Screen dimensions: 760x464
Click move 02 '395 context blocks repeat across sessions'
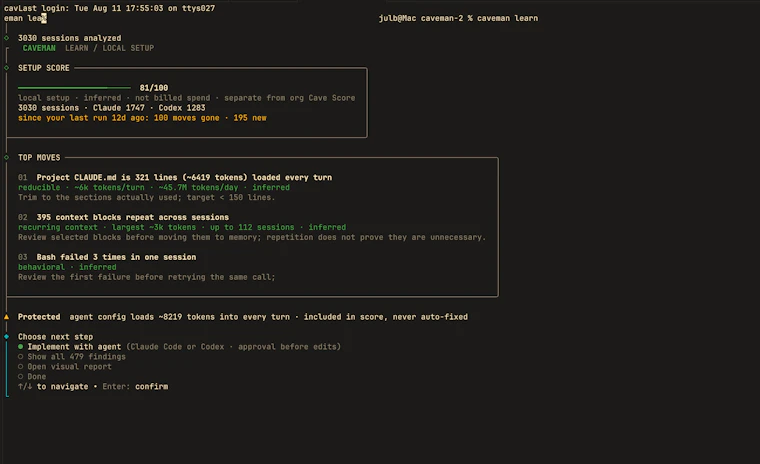[132, 217]
